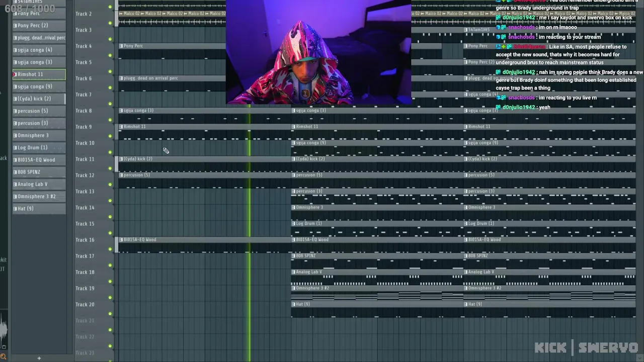Open clip menu icon of leftmost Log Drum (1) clip
Image resolution: width=644 pixels, height=362 pixels.
(294, 224)
